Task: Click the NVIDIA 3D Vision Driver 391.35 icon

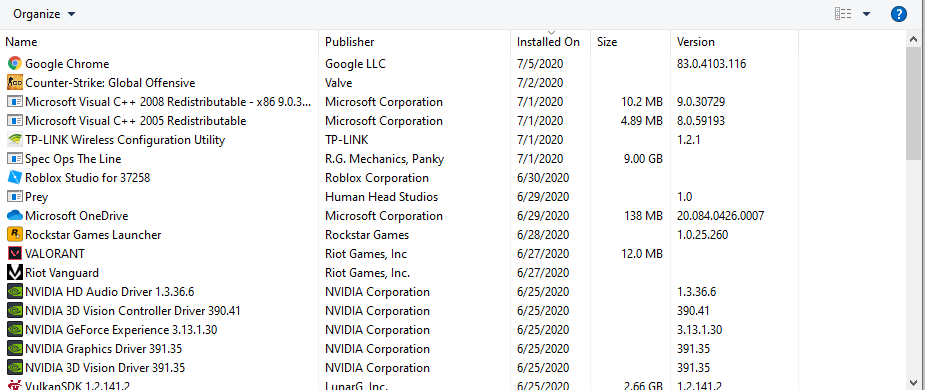Action: pyautogui.click(x=15, y=368)
